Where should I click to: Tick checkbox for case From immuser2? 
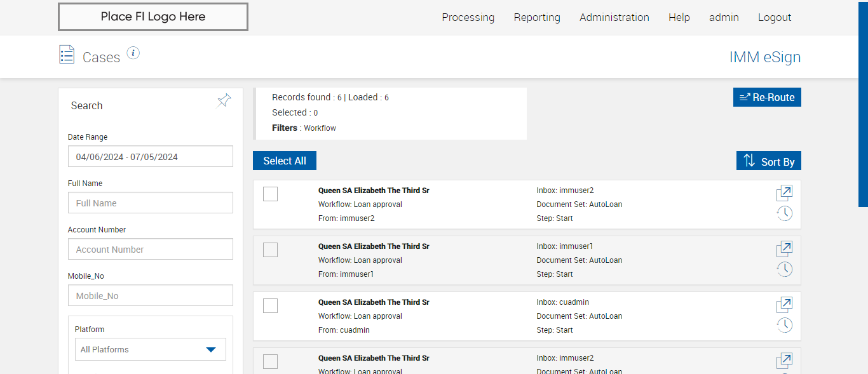tap(270, 194)
